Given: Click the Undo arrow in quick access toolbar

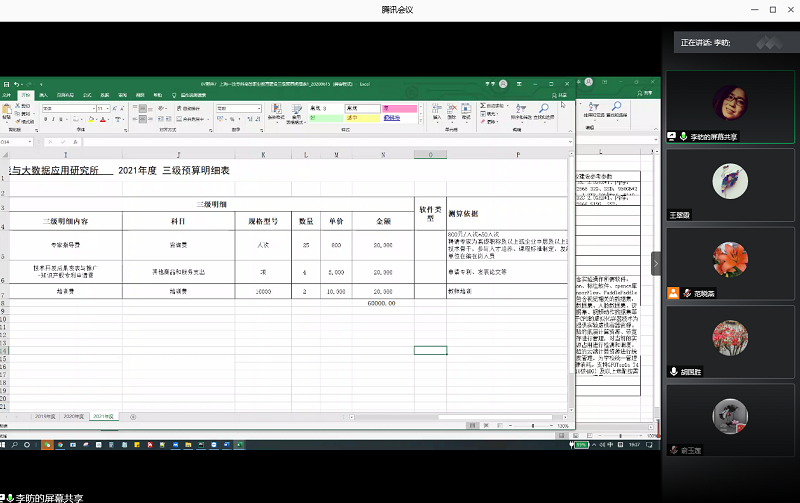Looking at the screenshot, I should pyautogui.click(x=17, y=83).
